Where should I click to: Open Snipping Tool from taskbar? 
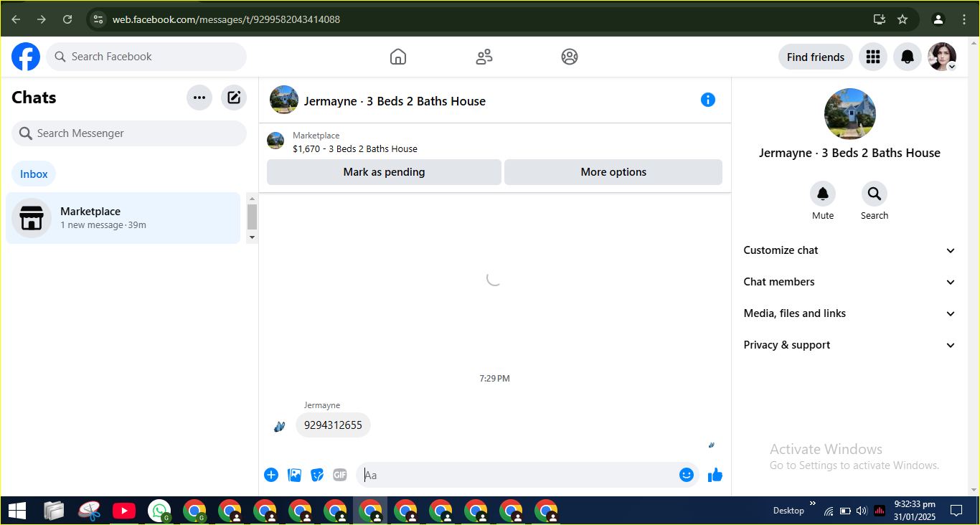click(x=89, y=511)
